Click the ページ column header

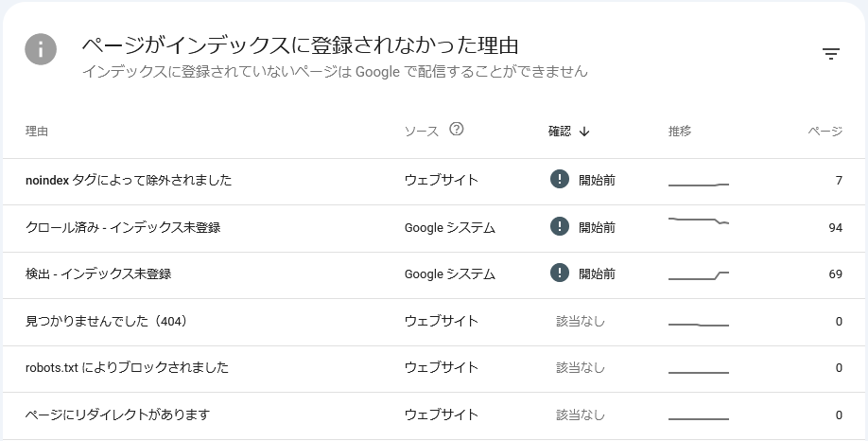[x=825, y=132]
